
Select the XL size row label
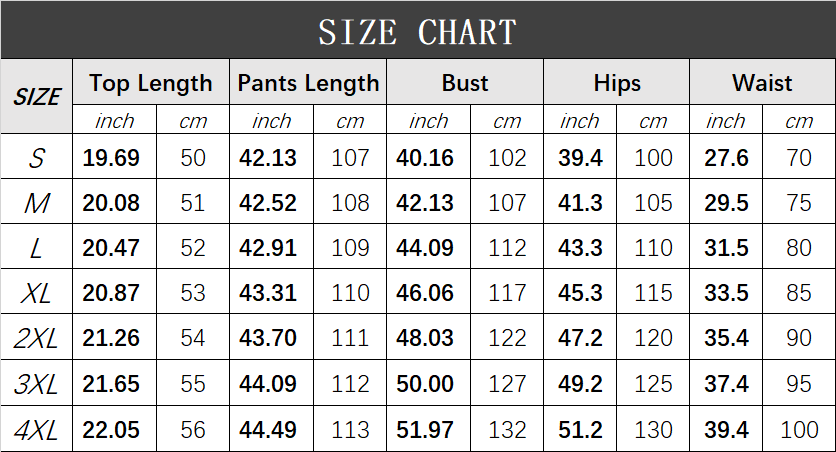[37, 294]
